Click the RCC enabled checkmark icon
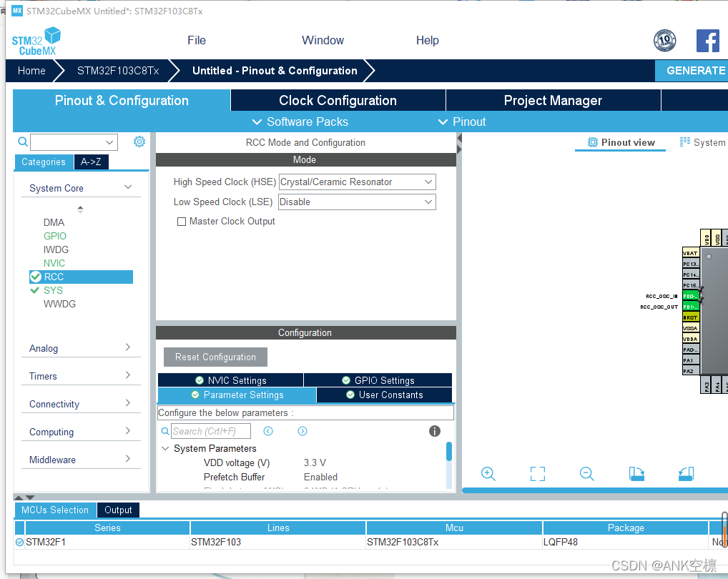728x579 pixels. pos(36,277)
